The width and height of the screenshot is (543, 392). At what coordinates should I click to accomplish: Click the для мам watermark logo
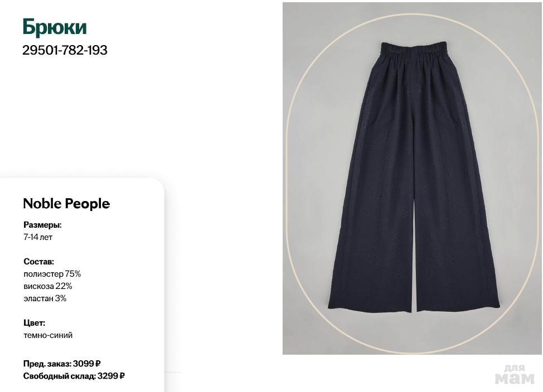(x=515, y=374)
